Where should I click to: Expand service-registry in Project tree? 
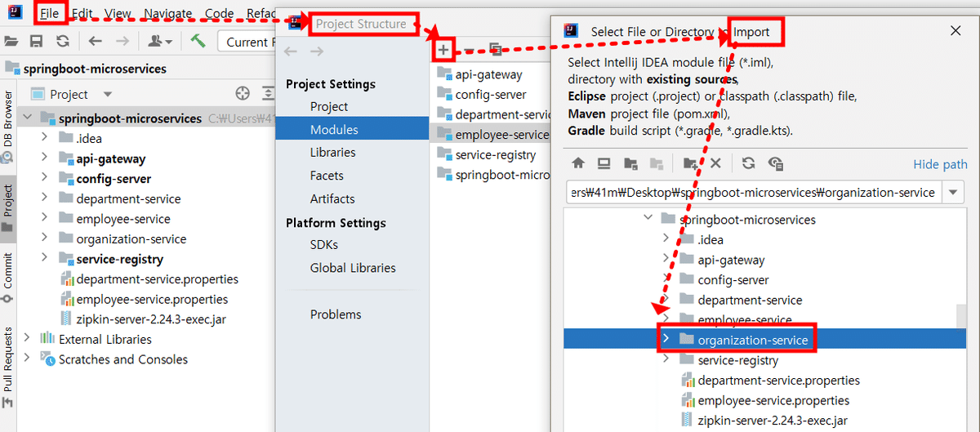coord(45,259)
